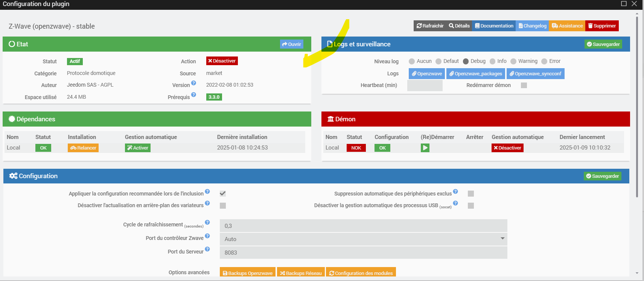Viewport: 644px width, 281px height.
Task: Click Relancer to reinstall dependencies
Action: [83, 148]
